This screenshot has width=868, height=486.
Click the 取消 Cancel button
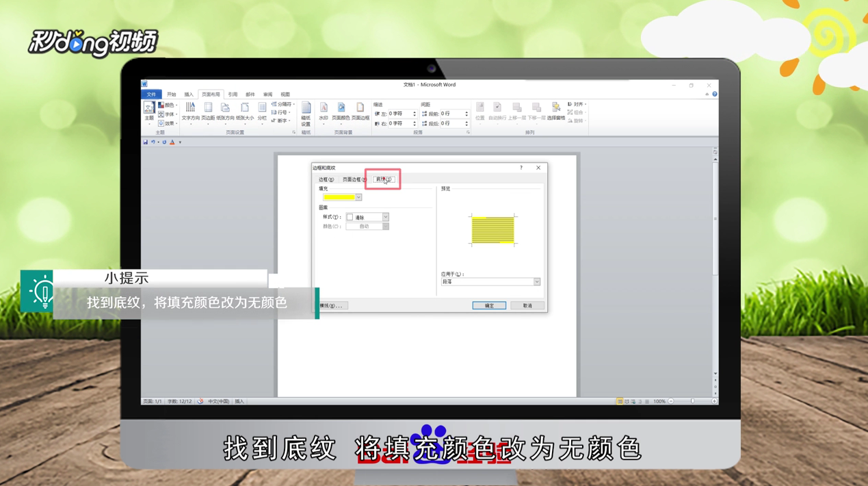tap(527, 305)
